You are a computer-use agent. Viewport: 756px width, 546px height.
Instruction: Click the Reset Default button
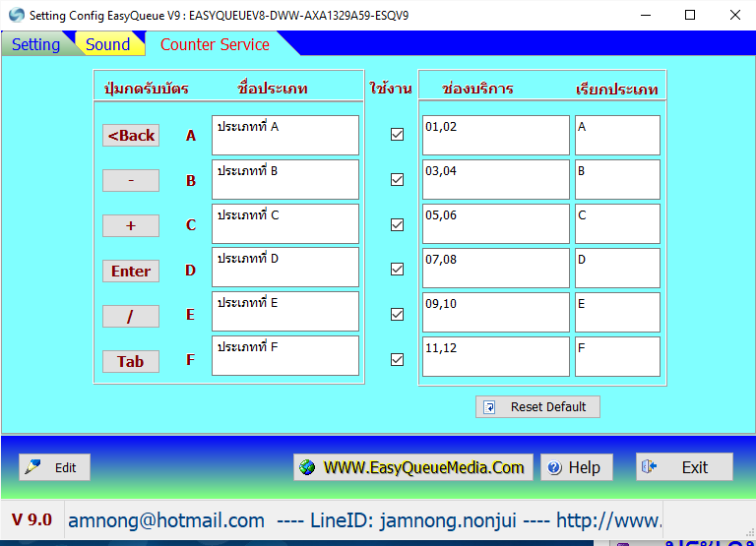coord(537,406)
